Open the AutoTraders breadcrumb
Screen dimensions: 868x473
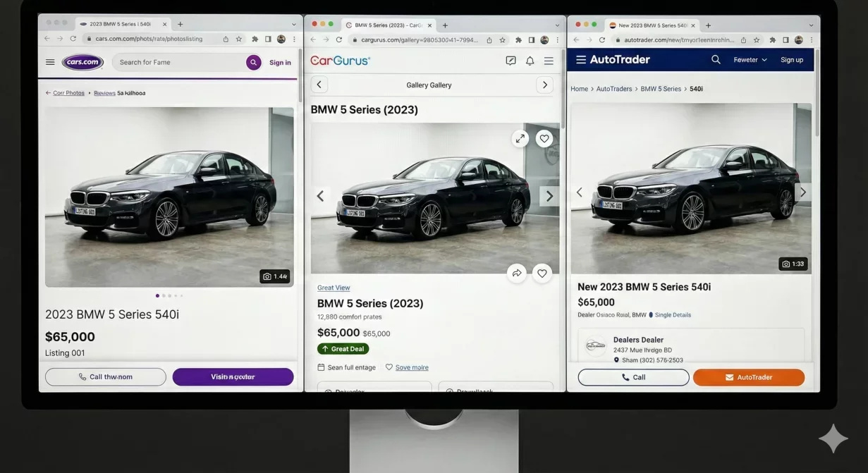pyautogui.click(x=614, y=89)
